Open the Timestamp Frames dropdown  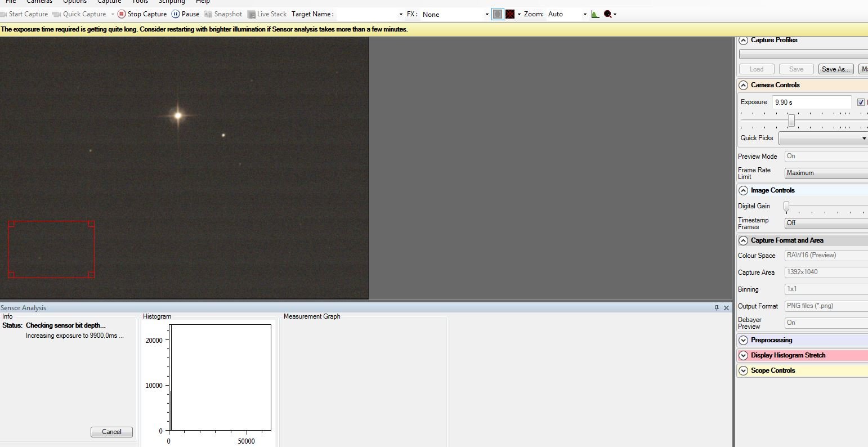coord(826,223)
